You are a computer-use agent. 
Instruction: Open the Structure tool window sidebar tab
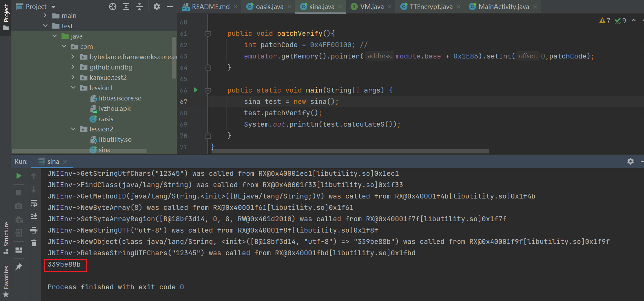(6, 238)
